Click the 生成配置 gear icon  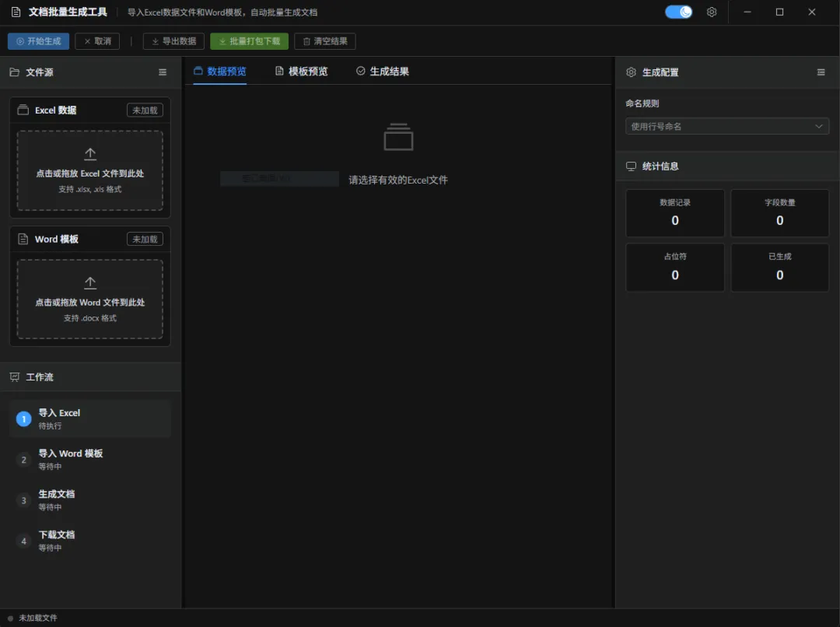click(x=631, y=72)
